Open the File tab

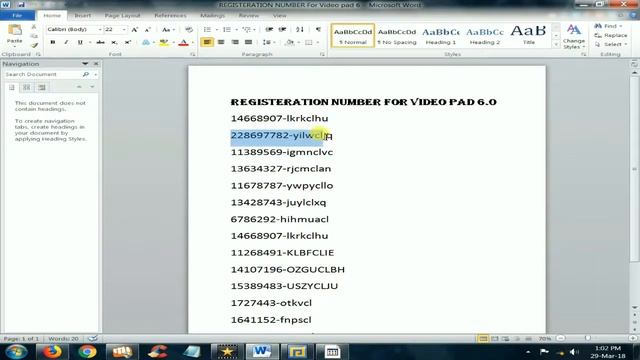click(x=17, y=16)
